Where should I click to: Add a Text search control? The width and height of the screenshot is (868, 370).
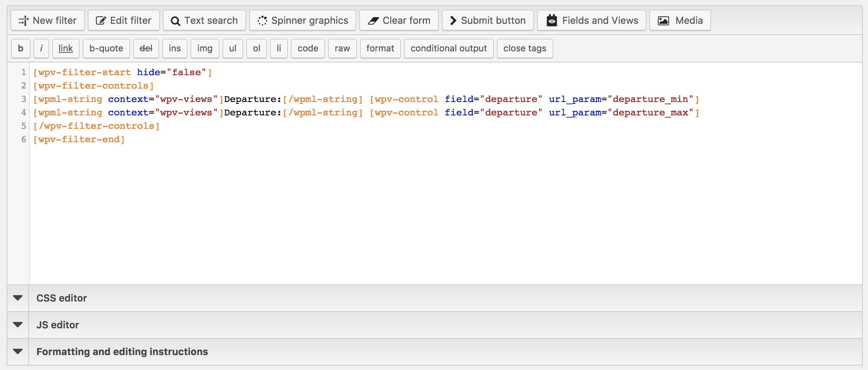click(204, 20)
